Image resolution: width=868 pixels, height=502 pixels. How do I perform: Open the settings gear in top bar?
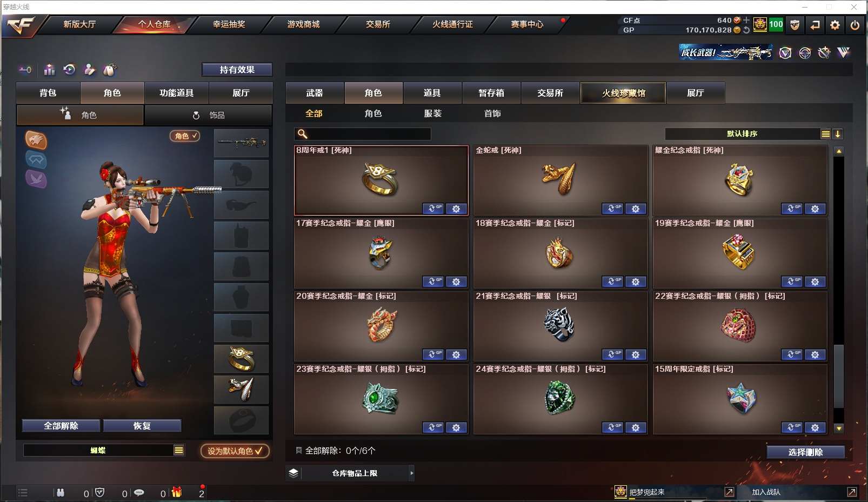tap(835, 25)
